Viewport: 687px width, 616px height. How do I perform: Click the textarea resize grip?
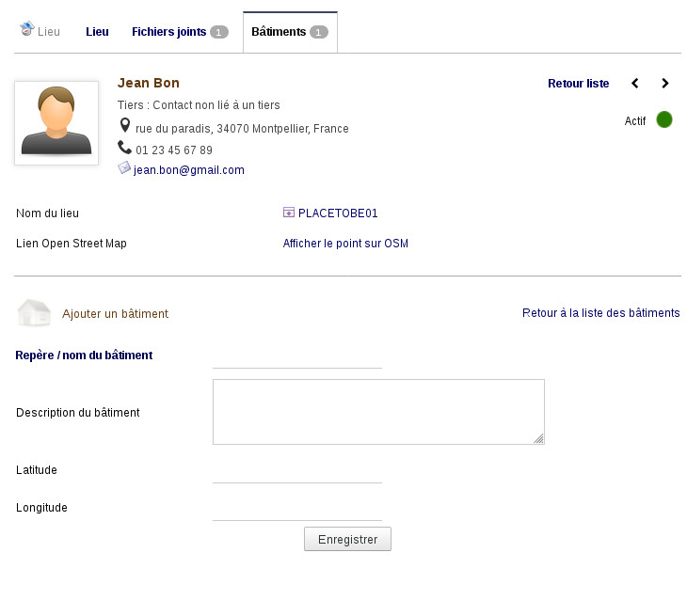539,438
